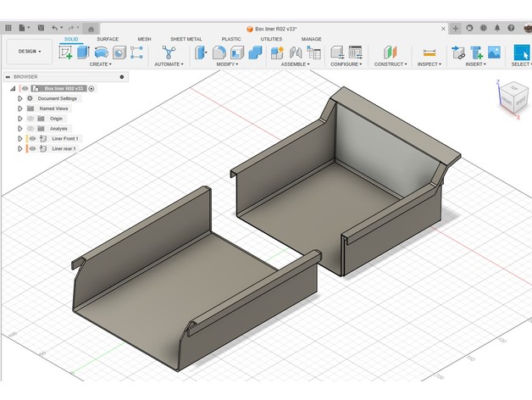Open the Design workspace dropdown

[29, 51]
